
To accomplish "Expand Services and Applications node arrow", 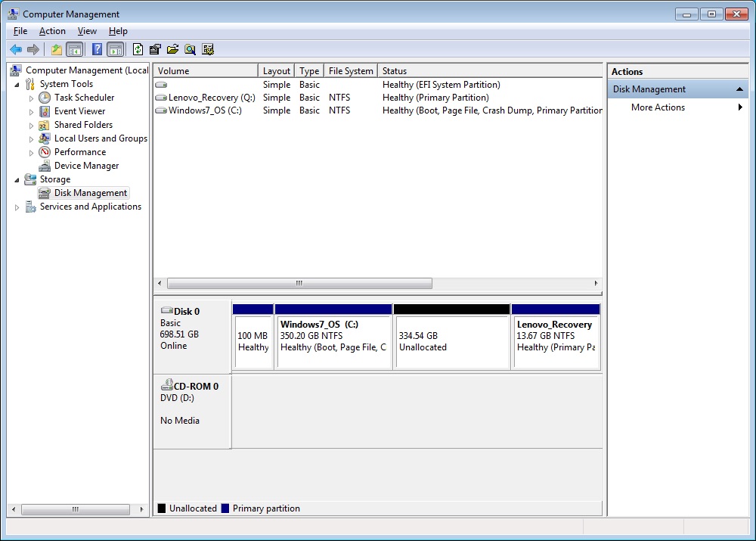I will coord(17,207).
